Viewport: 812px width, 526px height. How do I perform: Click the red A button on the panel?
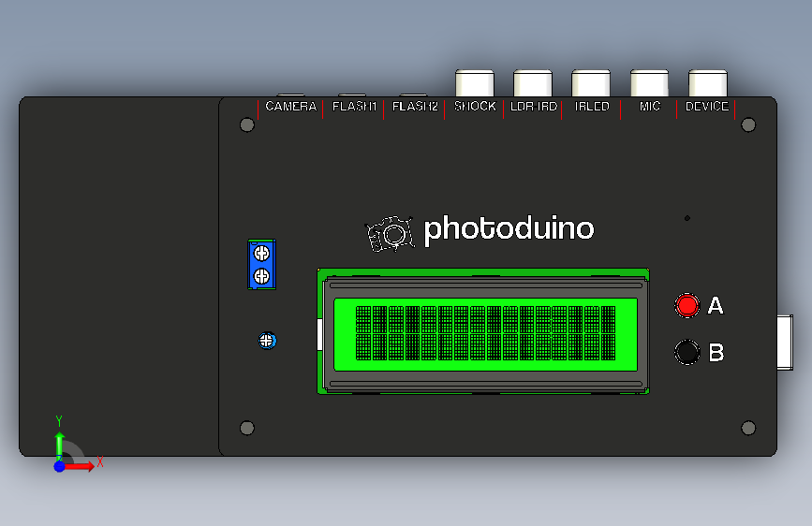[687, 305]
